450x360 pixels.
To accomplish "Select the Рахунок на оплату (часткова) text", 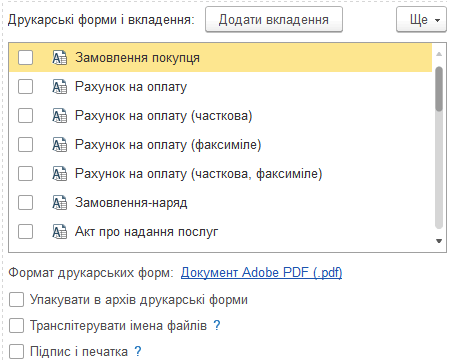I will click(x=164, y=116).
